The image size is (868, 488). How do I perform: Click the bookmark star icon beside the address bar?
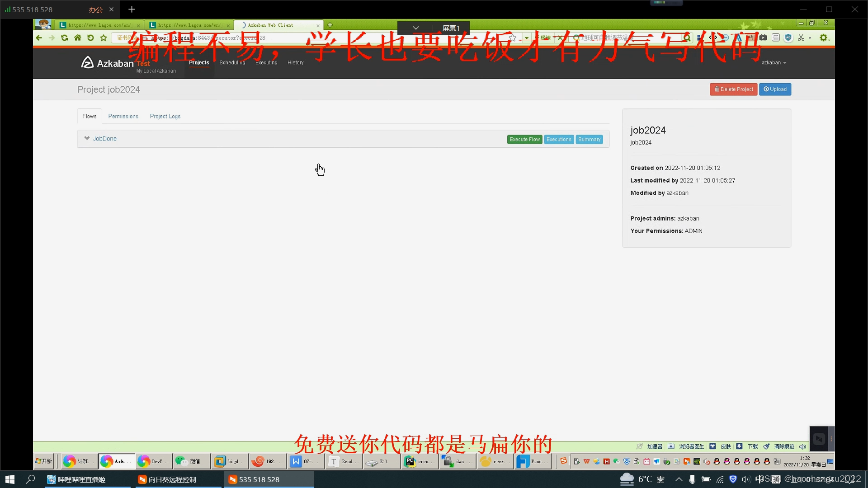[x=104, y=38]
